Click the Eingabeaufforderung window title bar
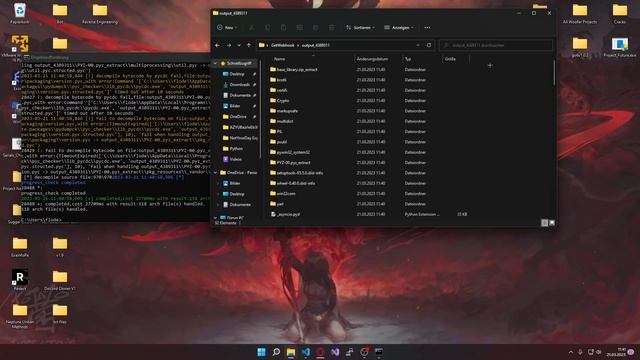This screenshot has height=360, width=640. coord(116,58)
